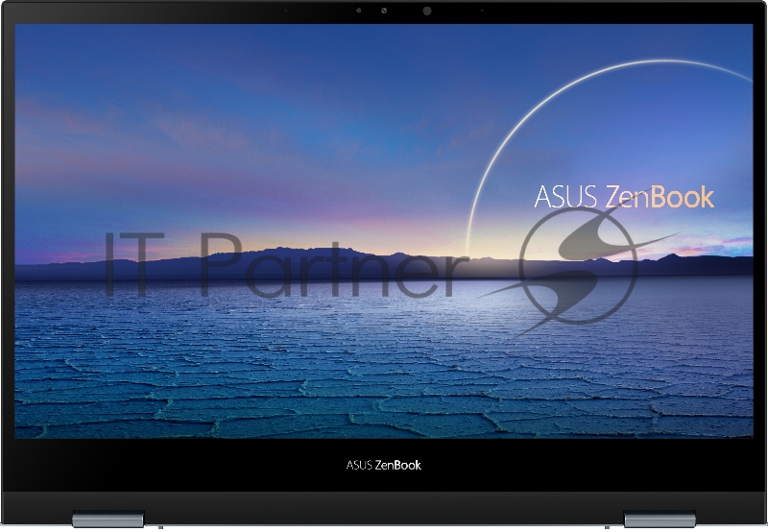
Task: Click the ASUS ZenBook wallpaper text
Action: pyautogui.click(x=623, y=197)
